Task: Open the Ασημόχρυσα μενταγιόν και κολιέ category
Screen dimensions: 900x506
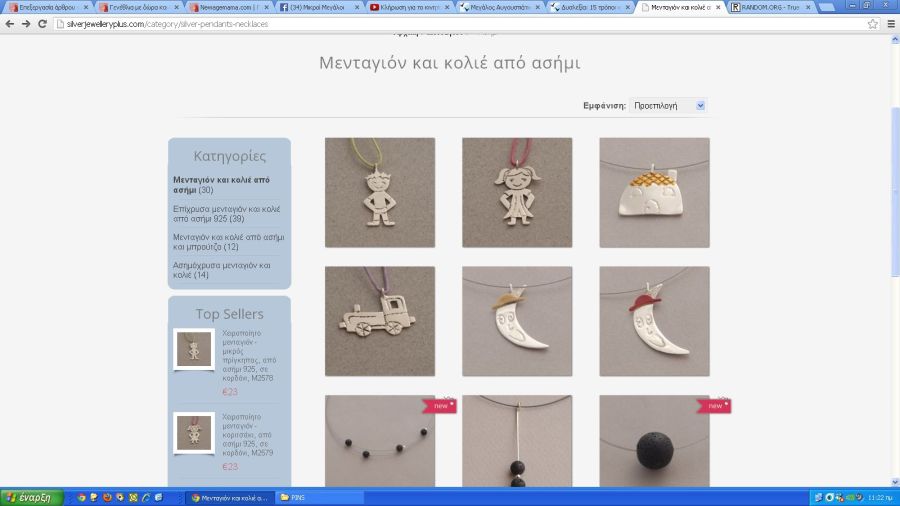Action: point(221,269)
